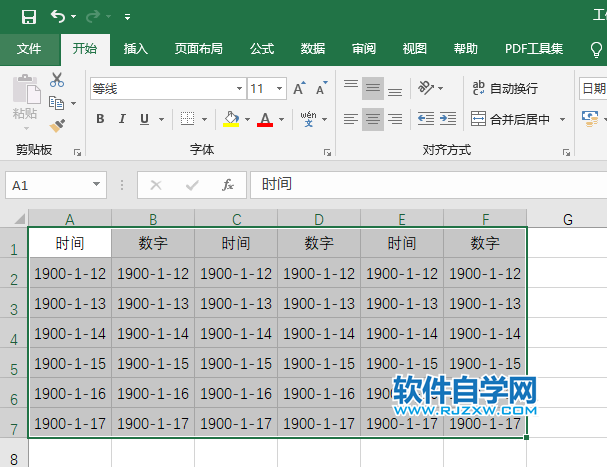The height and width of the screenshot is (467, 607).
Task: Click the accounting currency format icon
Action: [590, 119]
